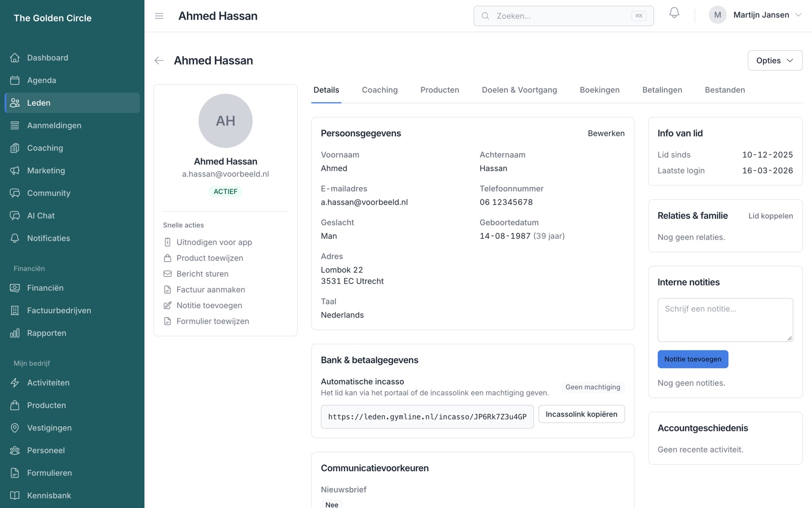The image size is (812, 508).
Task: Select Product toewijzen quick action
Action: click(203, 258)
